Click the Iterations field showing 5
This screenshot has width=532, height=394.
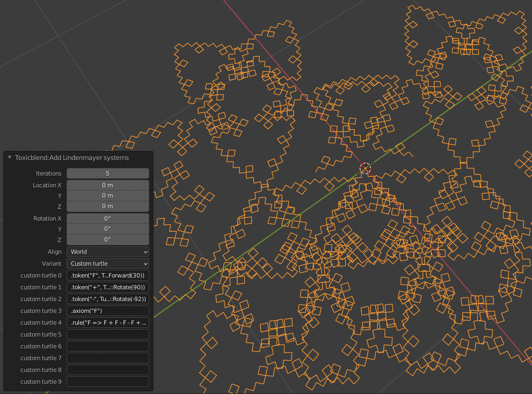pos(107,173)
